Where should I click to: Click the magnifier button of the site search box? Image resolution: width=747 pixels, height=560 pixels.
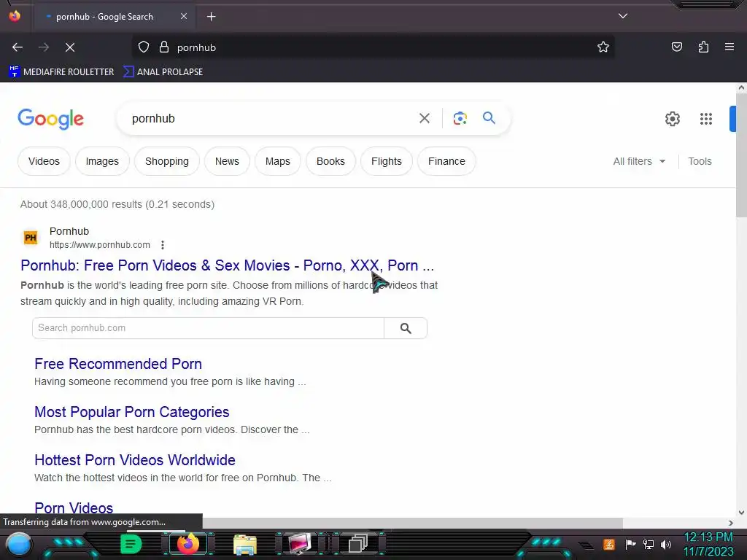coord(406,328)
